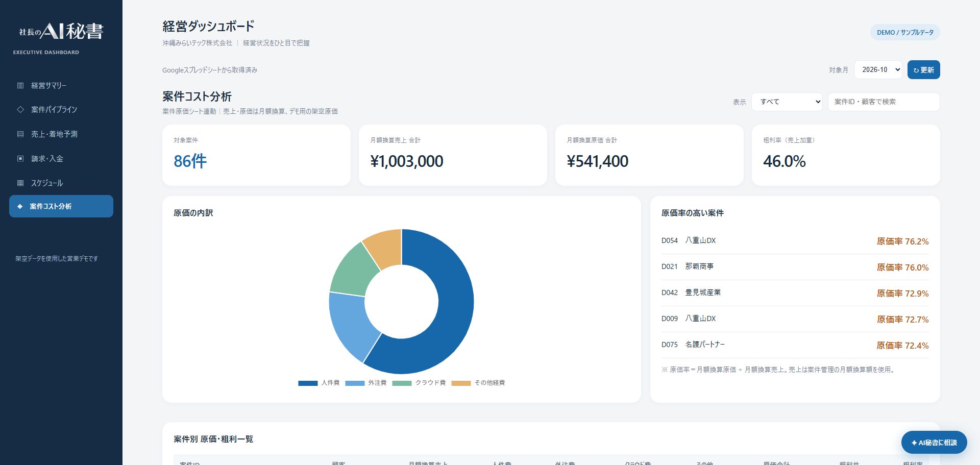Click the 原価率の高い案件 panel title
Image resolution: width=980 pixels, height=465 pixels.
point(693,213)
